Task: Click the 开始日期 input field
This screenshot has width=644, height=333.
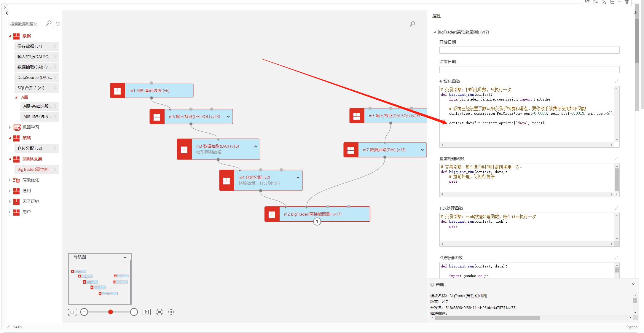Action: [529, 50]
